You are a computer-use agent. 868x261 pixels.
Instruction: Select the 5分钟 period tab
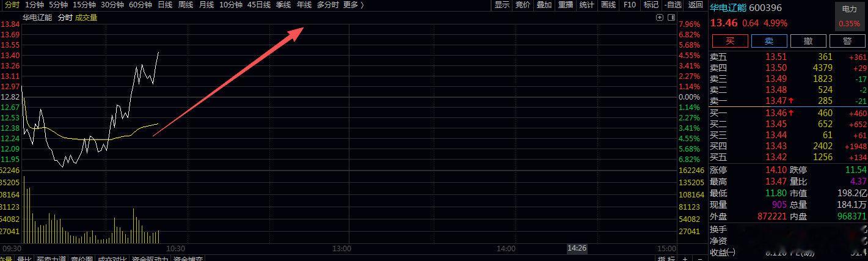(x=59, y=5)
